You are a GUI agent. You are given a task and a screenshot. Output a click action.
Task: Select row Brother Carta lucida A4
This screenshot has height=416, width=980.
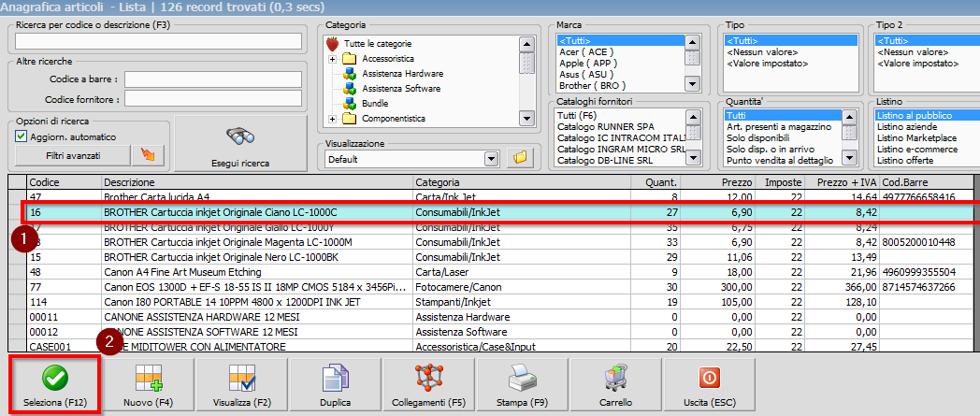pos(500,196)
